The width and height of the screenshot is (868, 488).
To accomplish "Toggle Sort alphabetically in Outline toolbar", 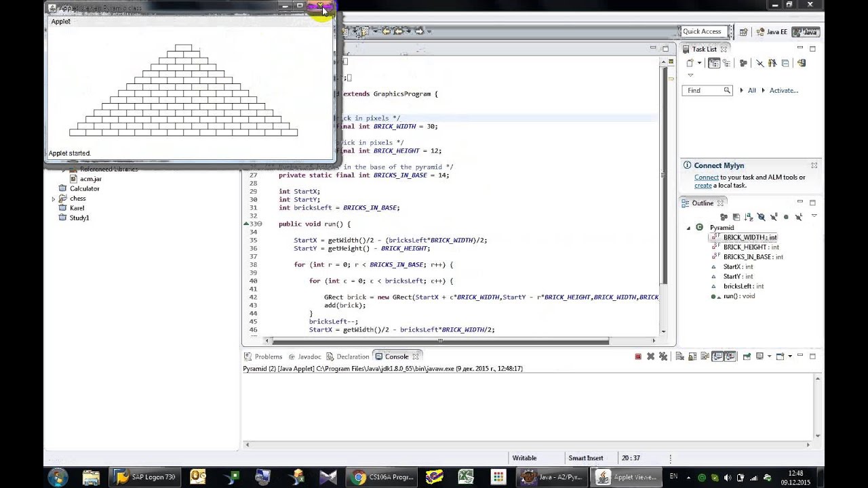I will 749,217.
